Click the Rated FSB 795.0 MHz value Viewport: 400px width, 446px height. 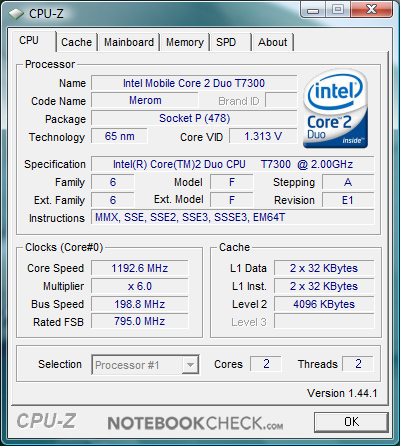tap(140, 321)
